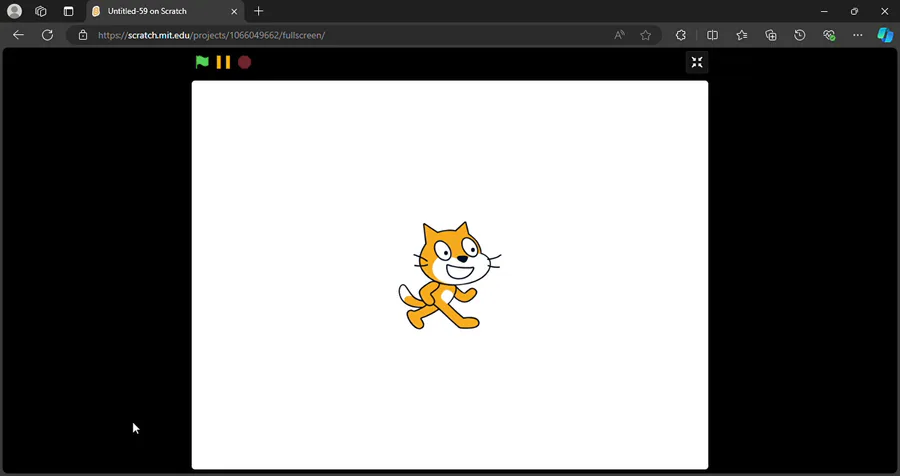Screen dimensions: 900x476
Task: Go back to the previous page
Action: [x=18, y=35]
